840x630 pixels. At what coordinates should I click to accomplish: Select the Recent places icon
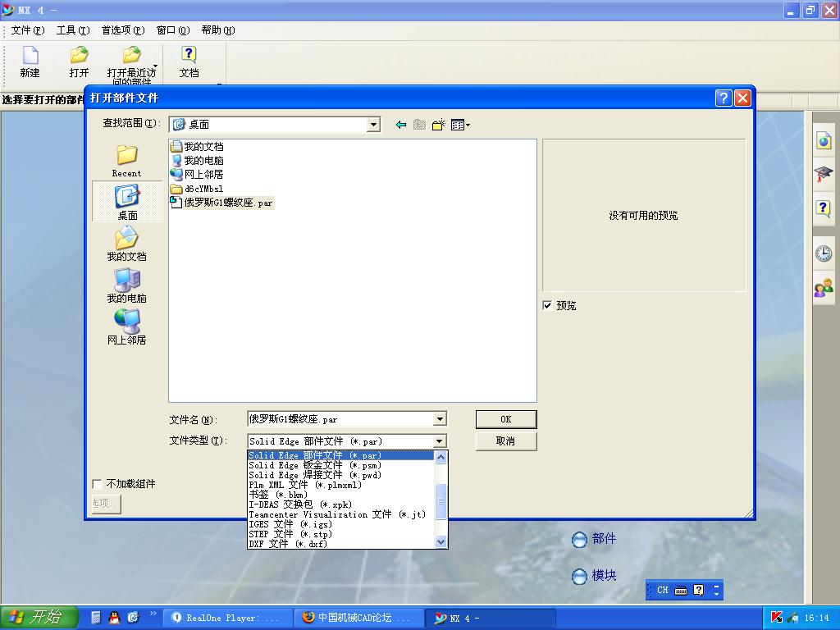[x=127, y=161]
